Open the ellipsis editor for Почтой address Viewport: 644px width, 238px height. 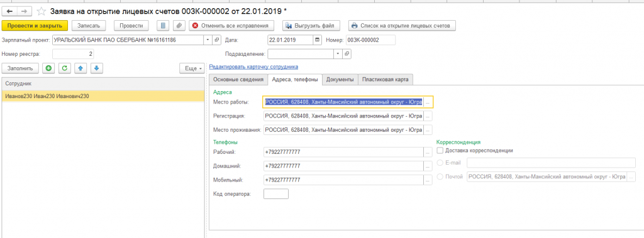tap(631, 177)
